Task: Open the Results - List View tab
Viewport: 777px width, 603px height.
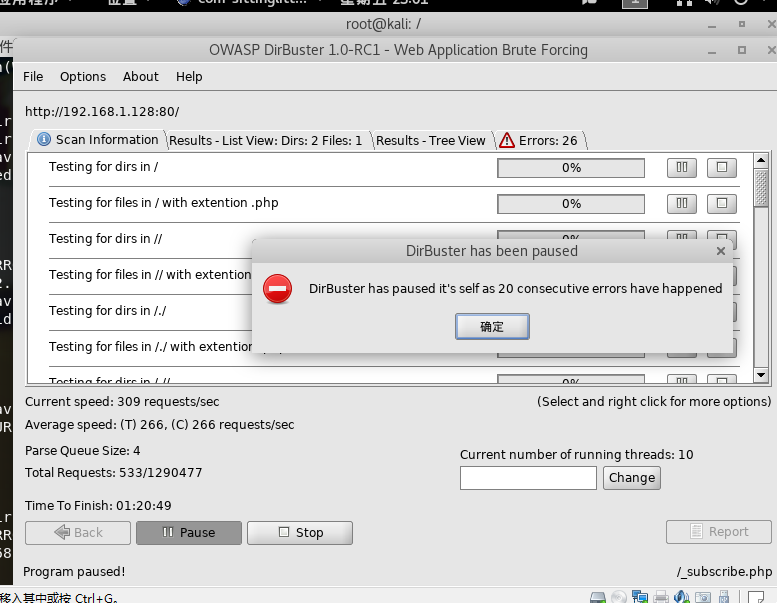Action: 266,141
